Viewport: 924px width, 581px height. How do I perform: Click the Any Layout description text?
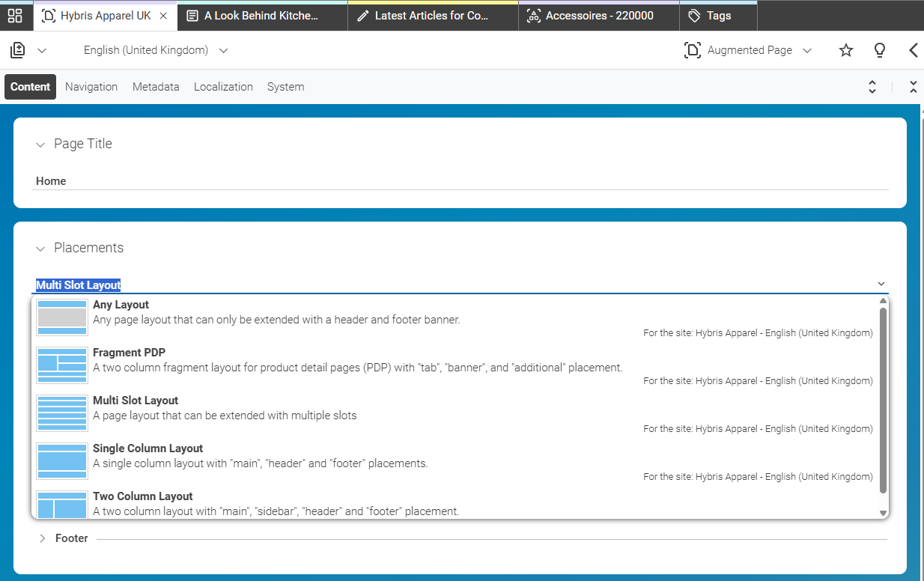(276, 320)
